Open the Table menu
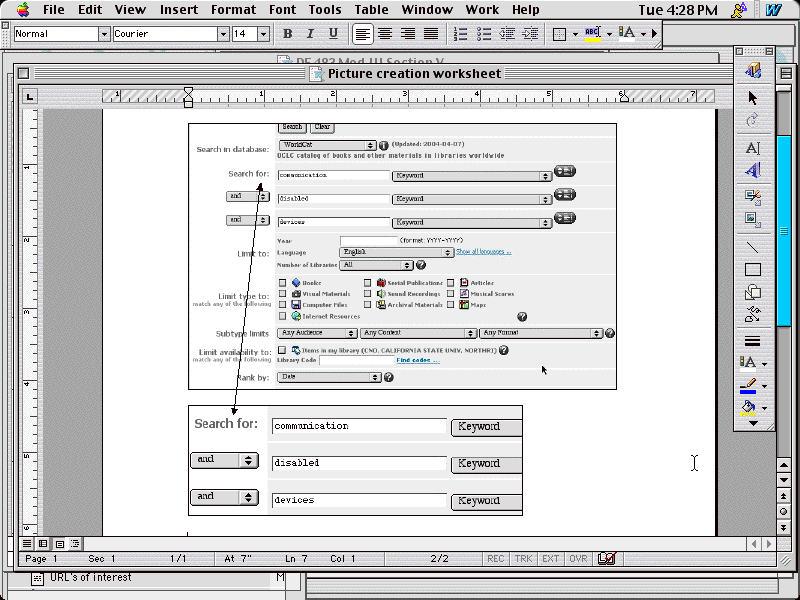The image size is (800, 600). coord(371,10)
